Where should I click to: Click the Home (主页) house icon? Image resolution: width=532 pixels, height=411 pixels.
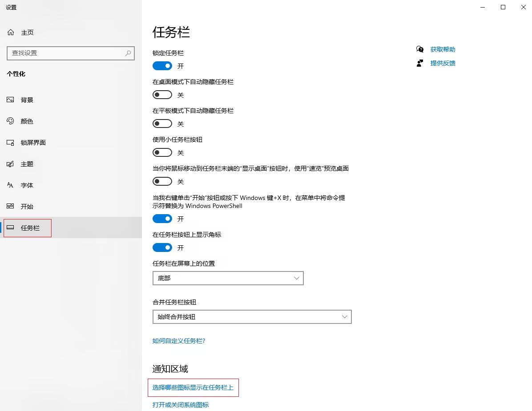(x=11, y=32)
